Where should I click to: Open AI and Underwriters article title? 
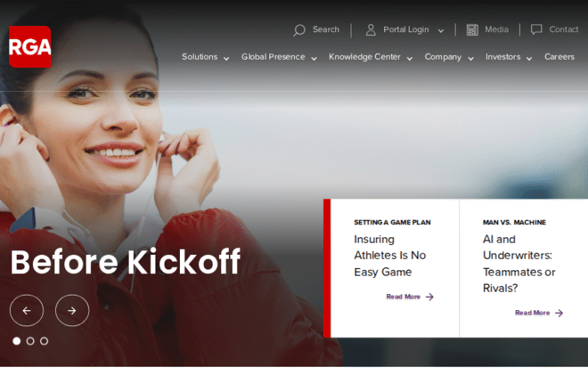click(x=518, y=263)
